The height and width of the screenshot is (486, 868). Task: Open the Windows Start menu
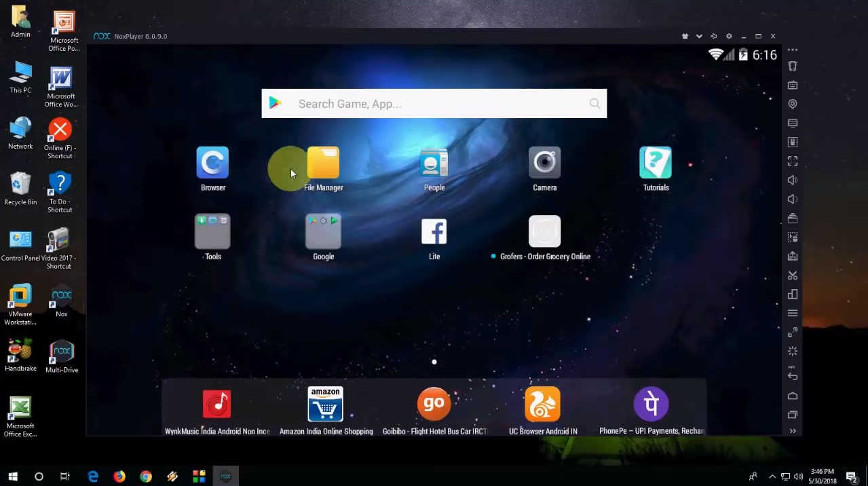coord(12,476)
